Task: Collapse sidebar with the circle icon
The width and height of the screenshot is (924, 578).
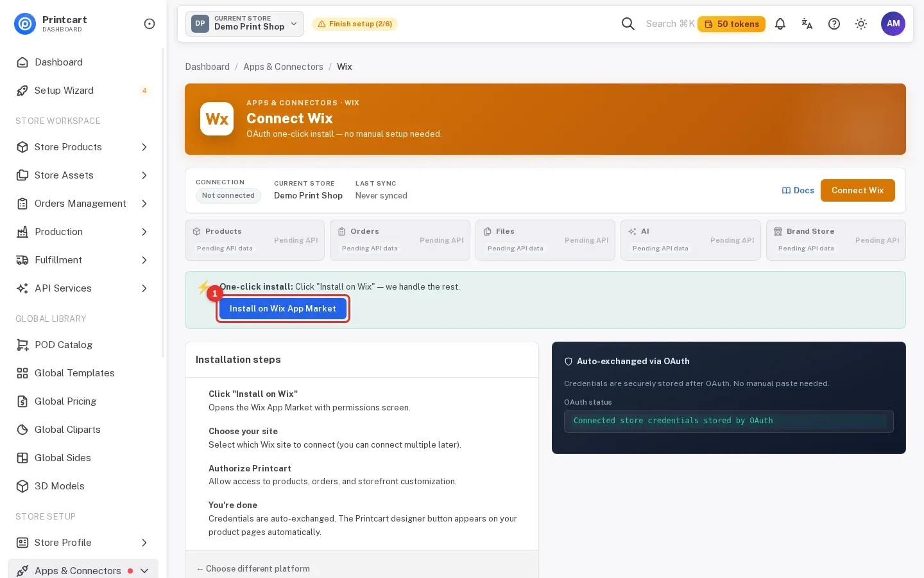Action: [x=150, y=24]
